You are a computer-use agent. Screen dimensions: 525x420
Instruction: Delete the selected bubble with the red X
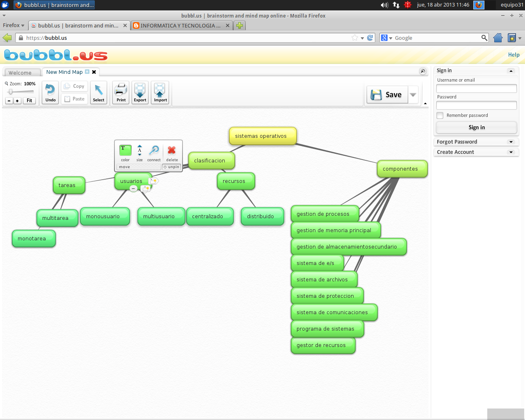coord(172,150)
